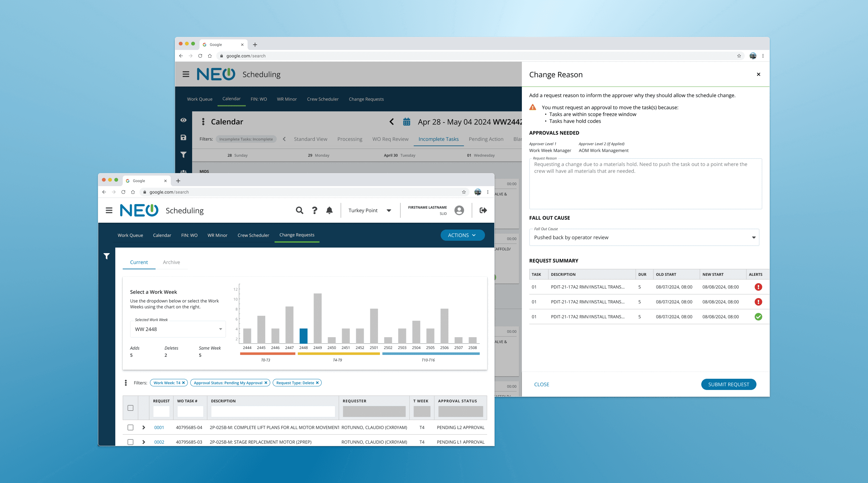Click the save disk icon in sidebar
Image resolution: width=868 pixels, height=483 pixels.
tap(183, 137)
